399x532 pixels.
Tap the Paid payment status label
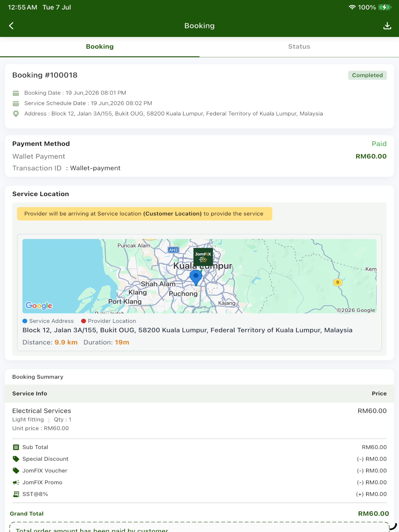click(x=379, y=144)
